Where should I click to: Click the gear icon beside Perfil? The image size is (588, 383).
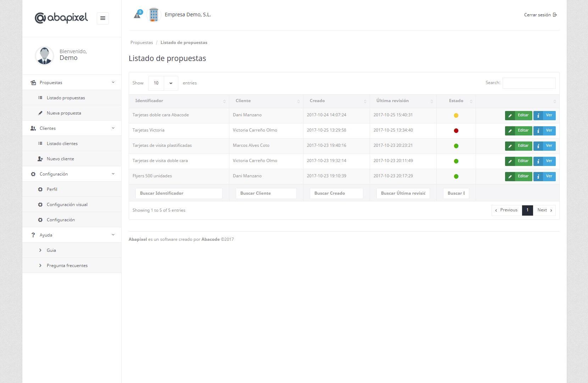point(40,189)
